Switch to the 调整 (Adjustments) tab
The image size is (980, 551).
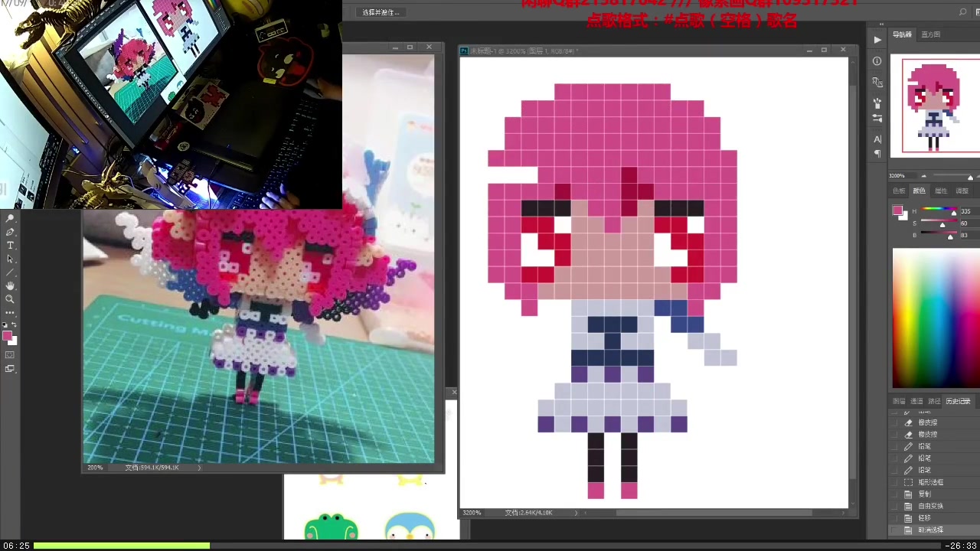pos(962,191)
